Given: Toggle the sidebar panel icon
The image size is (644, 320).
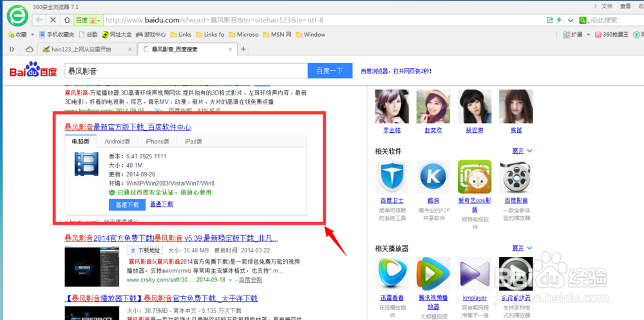Looking at the screenshot, I should tap(12, 50).
